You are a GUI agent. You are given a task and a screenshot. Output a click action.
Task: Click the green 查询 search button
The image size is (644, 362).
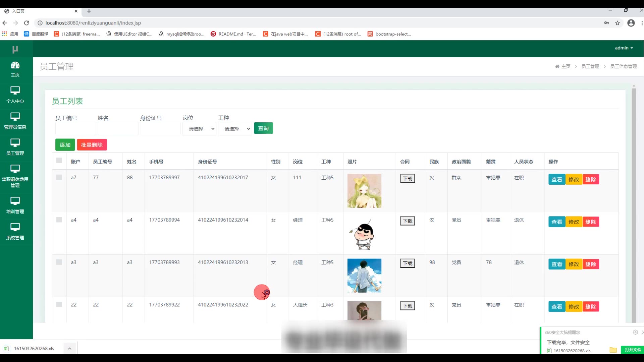[263, 128]
